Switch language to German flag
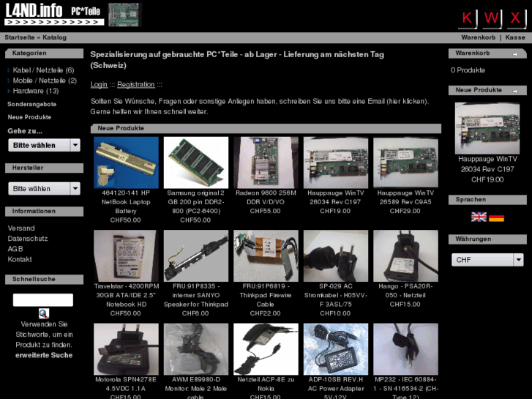 (496, 217)
